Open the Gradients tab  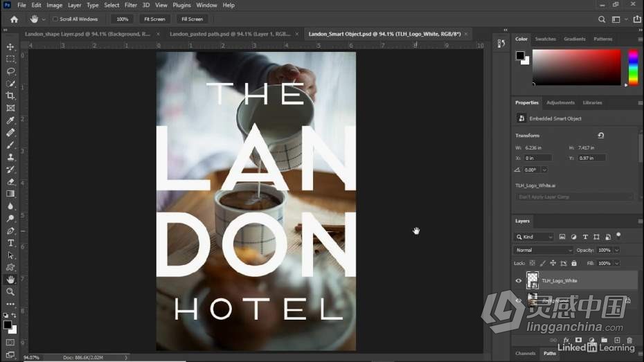575,39
